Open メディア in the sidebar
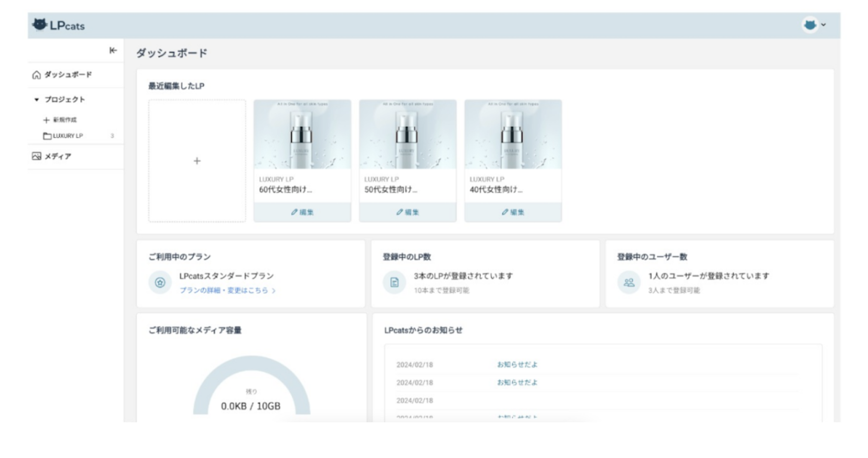Screen dimensions: 868x458 click(58, 157)
